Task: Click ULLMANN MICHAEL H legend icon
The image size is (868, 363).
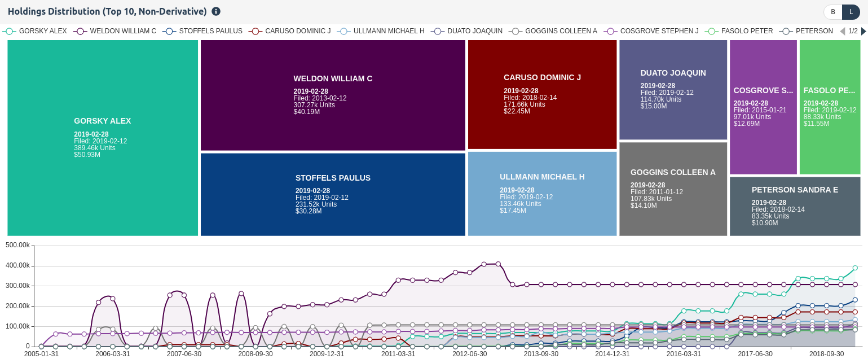Action: (x=343, y=31)
